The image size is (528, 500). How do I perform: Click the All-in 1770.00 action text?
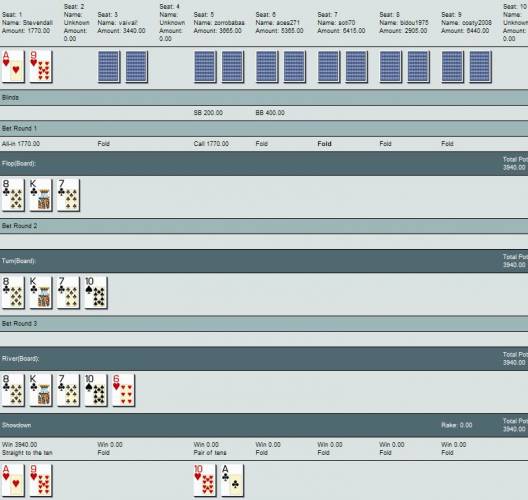tap(21, 144)
